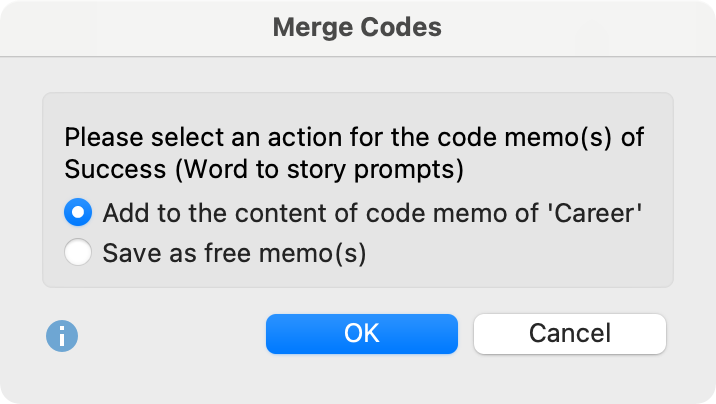The height and width of the screenshot is (404, 716).
Task: Hit the blue OK button
Action: pos(362,334)
